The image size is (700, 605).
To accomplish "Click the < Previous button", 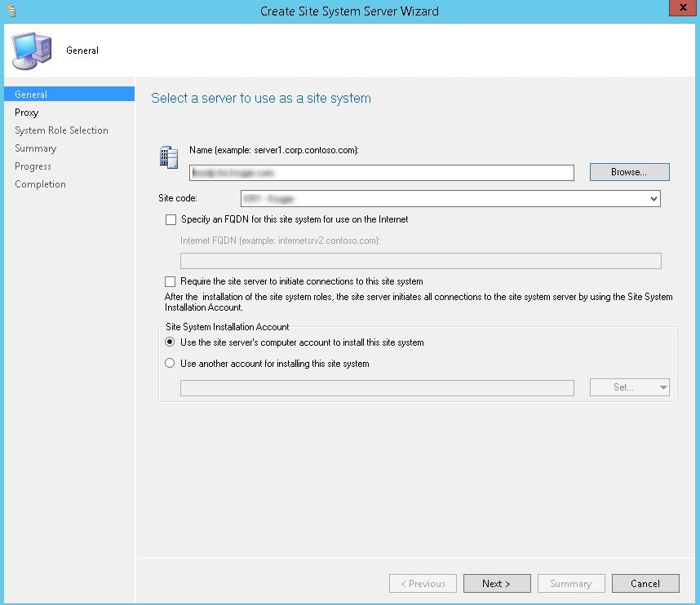I will pyautogui.click(x=423, y=584).
